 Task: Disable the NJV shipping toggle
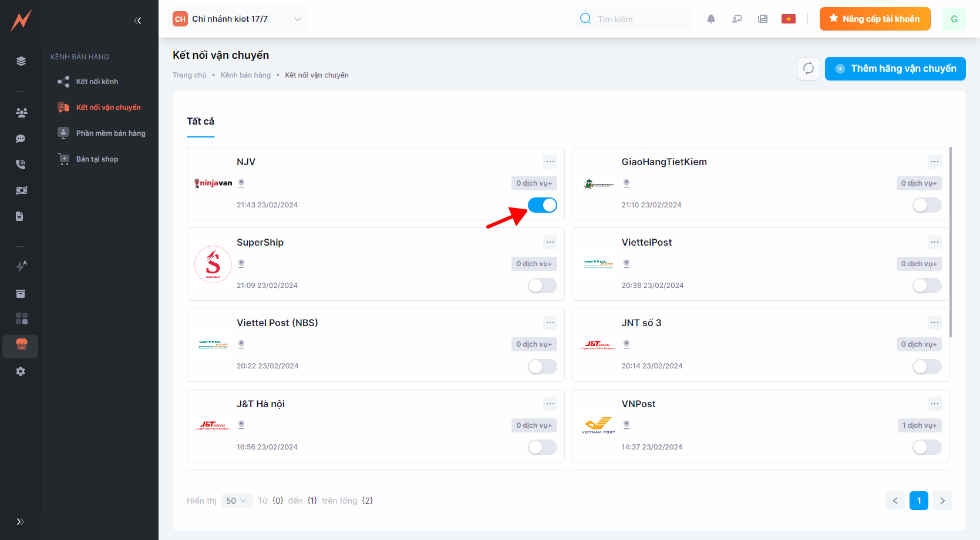[542, 205]
